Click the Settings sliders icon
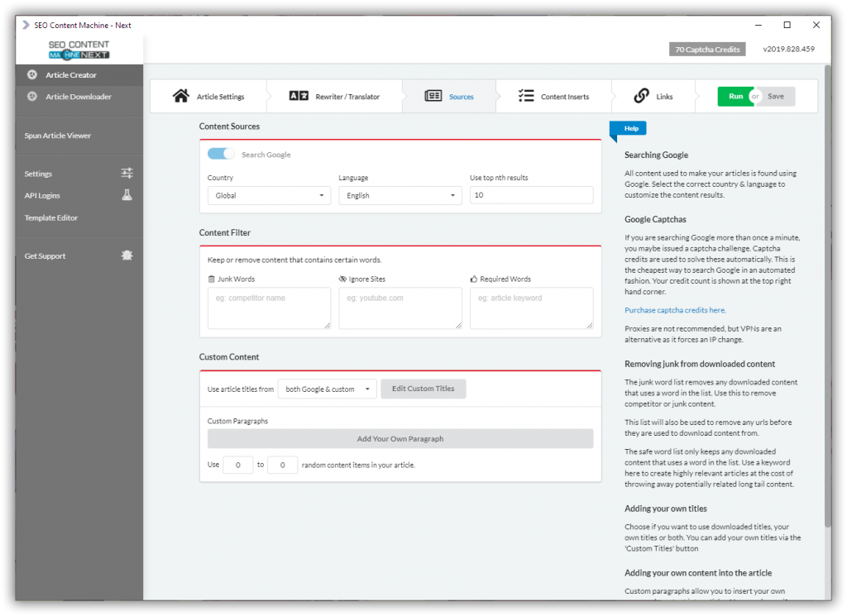This screenshot has width=847, height=616. pyautogui.click(x=127, y=173)
